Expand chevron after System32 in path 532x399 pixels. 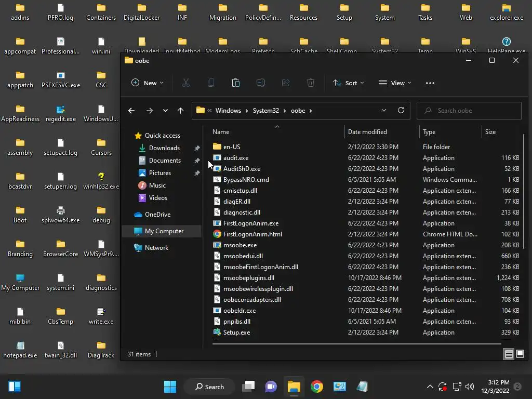pyautogui.click(x=285, y=111)
